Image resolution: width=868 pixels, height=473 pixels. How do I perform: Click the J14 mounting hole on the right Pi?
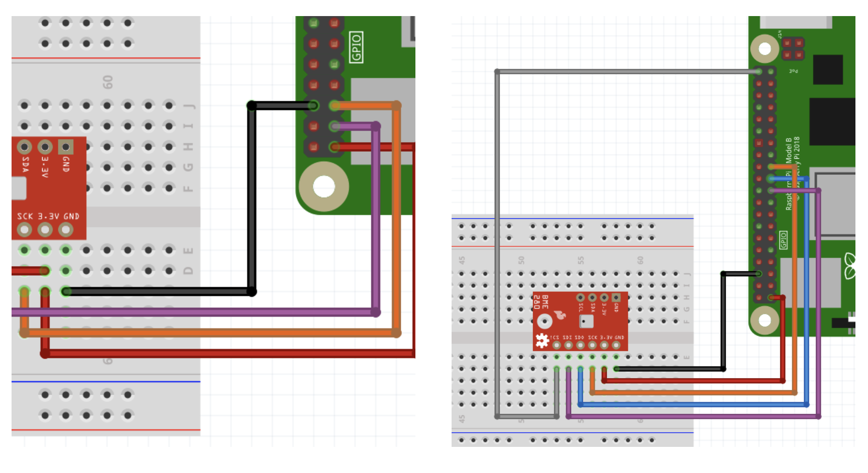pos(765,49)
